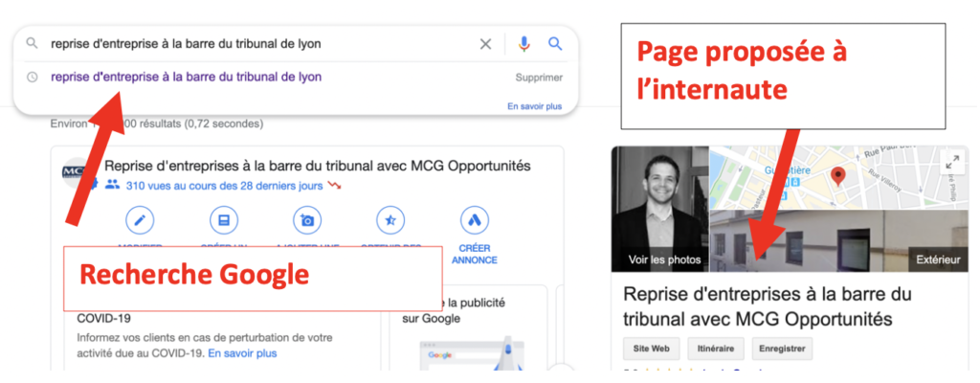980x383 pixels.
Task: Open the Extérieur street view thumbnail
Action: pos(839,241)
